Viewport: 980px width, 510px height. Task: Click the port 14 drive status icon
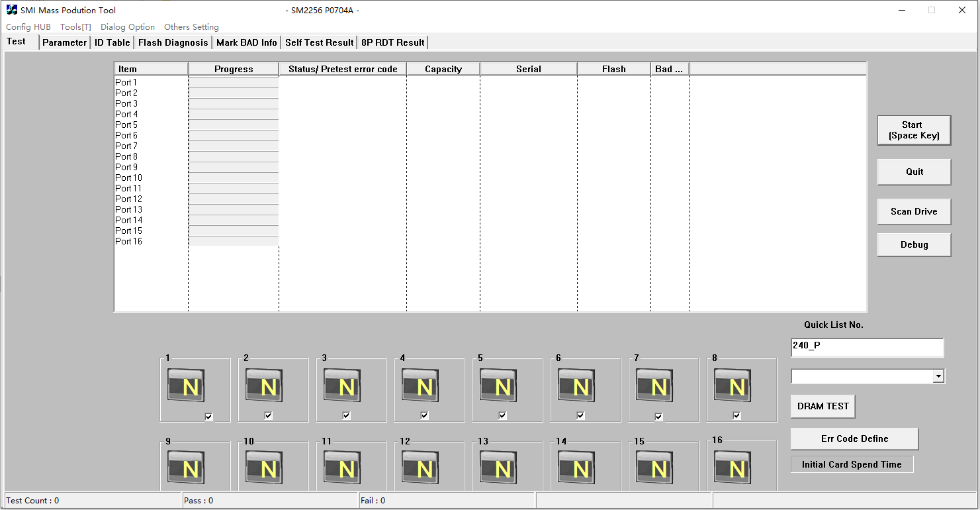576,468
